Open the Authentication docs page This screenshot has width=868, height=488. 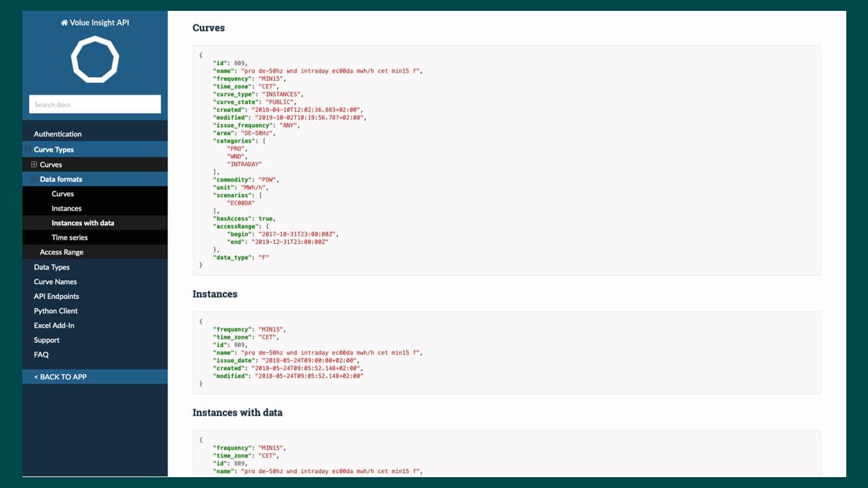pyautogui.click(x=58, y=134)
